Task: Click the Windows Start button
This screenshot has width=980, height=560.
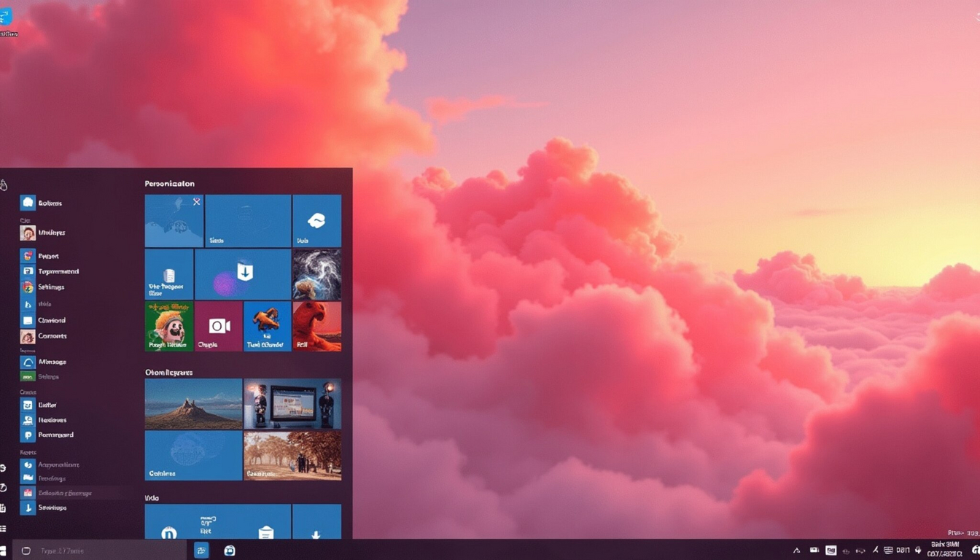Action: (x=3, y=551)
